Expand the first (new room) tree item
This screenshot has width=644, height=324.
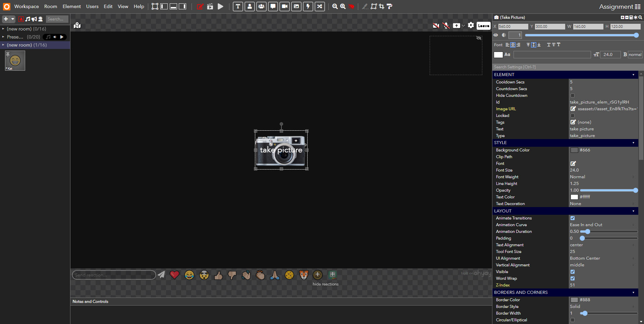pos(3,29)
